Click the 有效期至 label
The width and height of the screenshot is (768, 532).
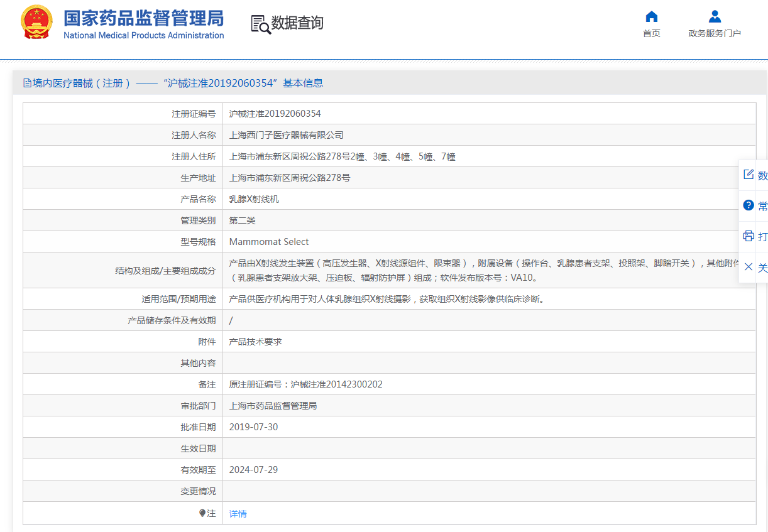(x=198, y=470)
